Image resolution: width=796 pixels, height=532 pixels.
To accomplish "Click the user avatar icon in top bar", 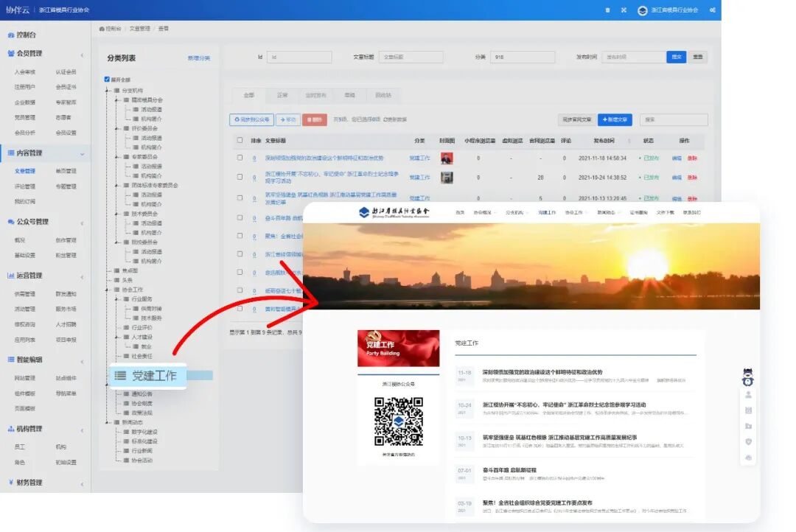I will (642, 10).
